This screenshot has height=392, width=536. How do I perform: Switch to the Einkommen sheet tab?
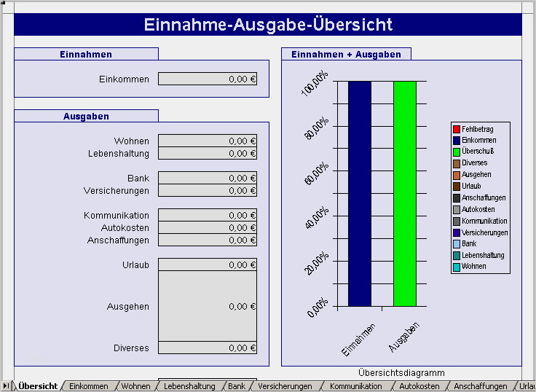(x=89, y=386)
